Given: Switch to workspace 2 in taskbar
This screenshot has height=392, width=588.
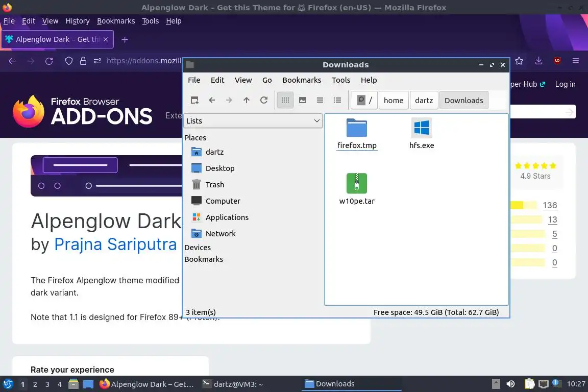Looking at the screenshot, I should 35,384.
